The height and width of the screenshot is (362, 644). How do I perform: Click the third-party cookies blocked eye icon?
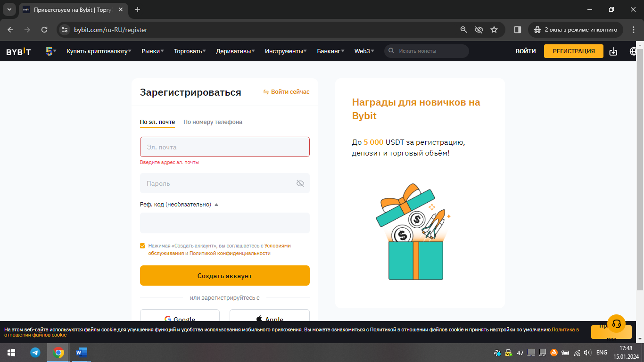coord(479,30)
